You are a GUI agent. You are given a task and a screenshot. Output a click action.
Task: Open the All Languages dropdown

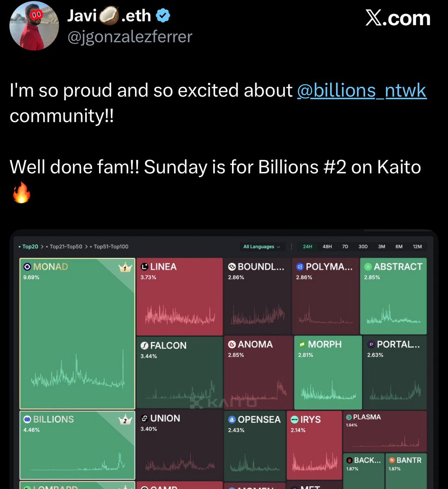262,247
